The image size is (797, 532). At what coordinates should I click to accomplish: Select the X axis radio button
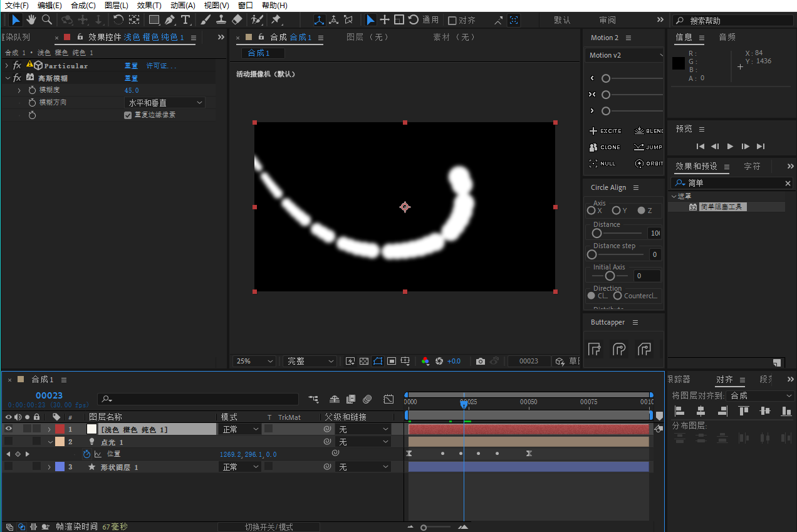(x=591, y=211)
